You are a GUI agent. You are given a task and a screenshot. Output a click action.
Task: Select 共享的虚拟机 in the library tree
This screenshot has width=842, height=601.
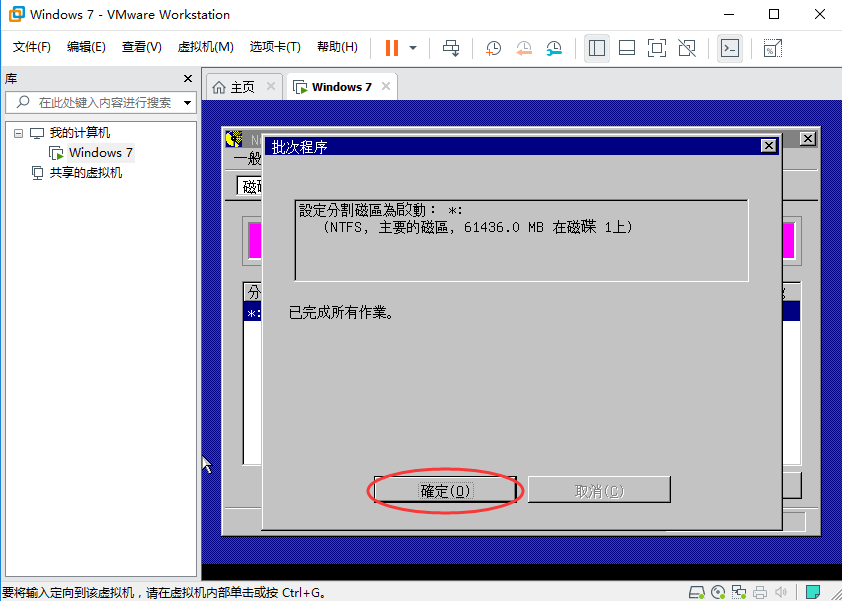point(85,173)
